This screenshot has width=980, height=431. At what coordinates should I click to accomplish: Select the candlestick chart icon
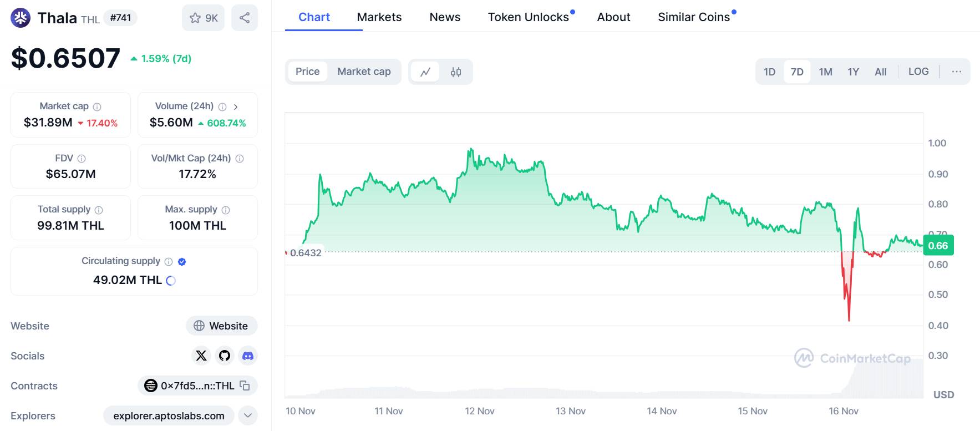456,72
